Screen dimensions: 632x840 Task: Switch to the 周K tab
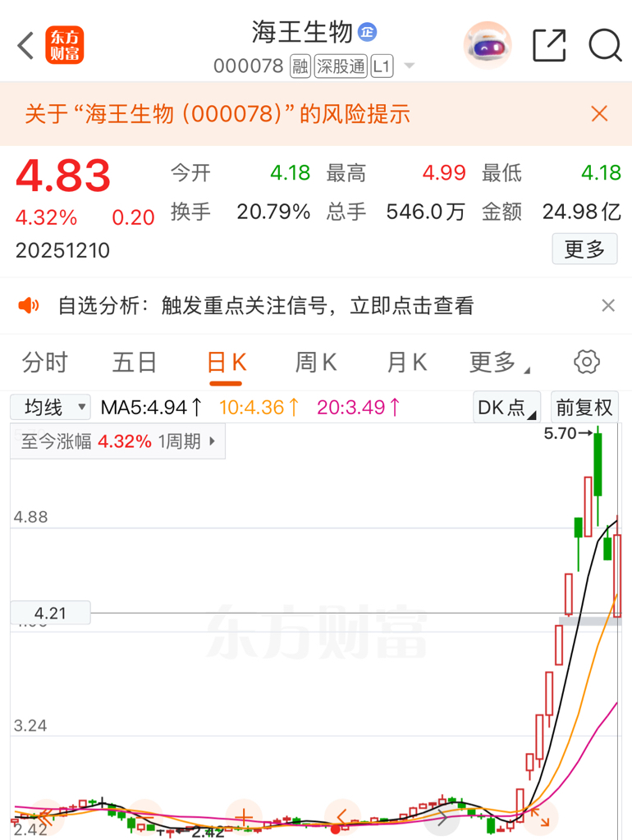click(316, 362)
